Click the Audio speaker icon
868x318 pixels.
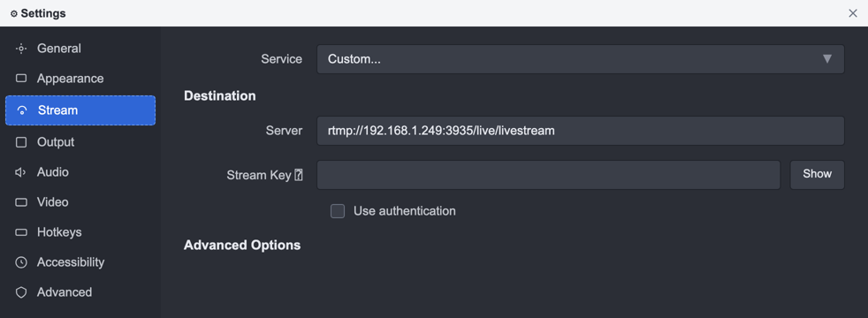pyautogui.click(x=21, y=172)
